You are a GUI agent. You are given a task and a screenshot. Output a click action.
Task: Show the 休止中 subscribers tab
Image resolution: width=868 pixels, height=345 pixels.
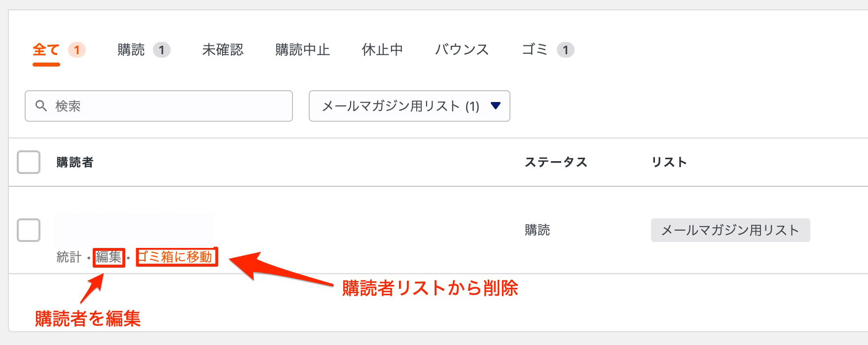click(x=382, y=50)
